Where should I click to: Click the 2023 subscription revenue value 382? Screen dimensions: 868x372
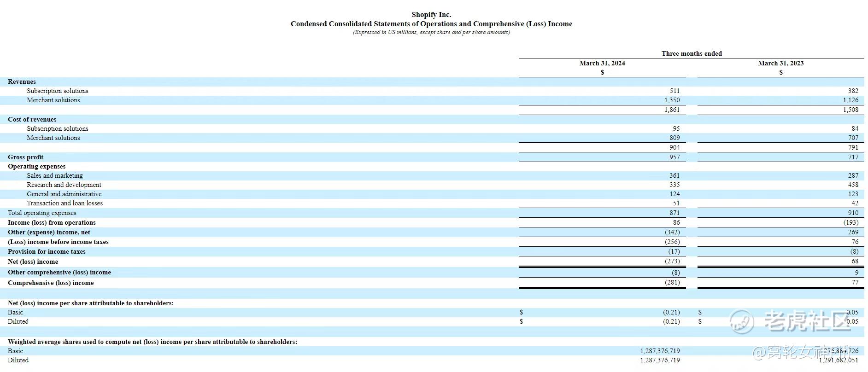pos(853,91)
